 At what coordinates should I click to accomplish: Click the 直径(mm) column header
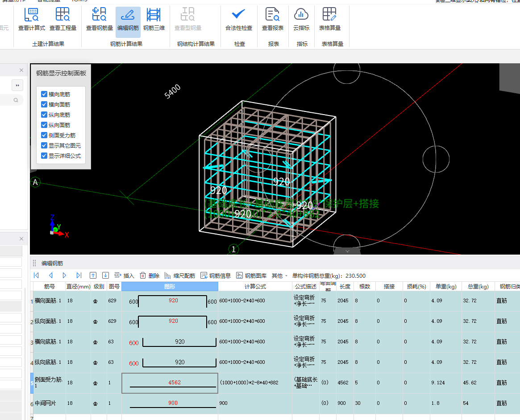[78, 287]
